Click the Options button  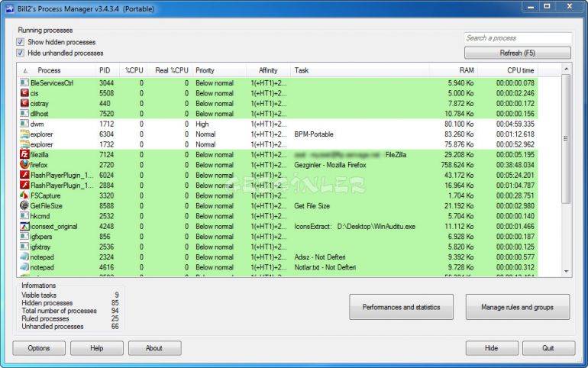click(x=39, y=348)
